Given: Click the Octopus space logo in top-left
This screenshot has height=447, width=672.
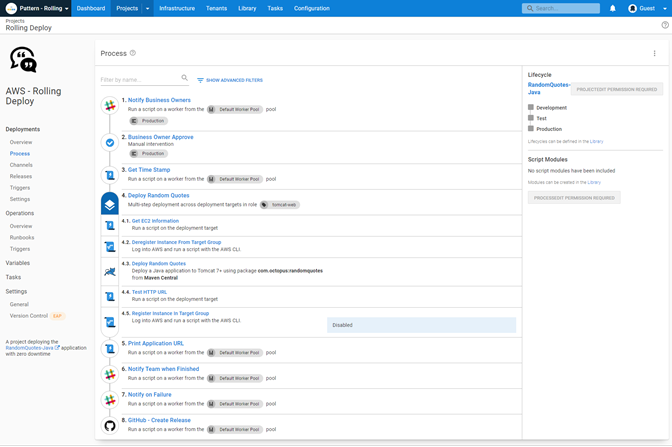Looking at the screenshot, I should point(11,8).
